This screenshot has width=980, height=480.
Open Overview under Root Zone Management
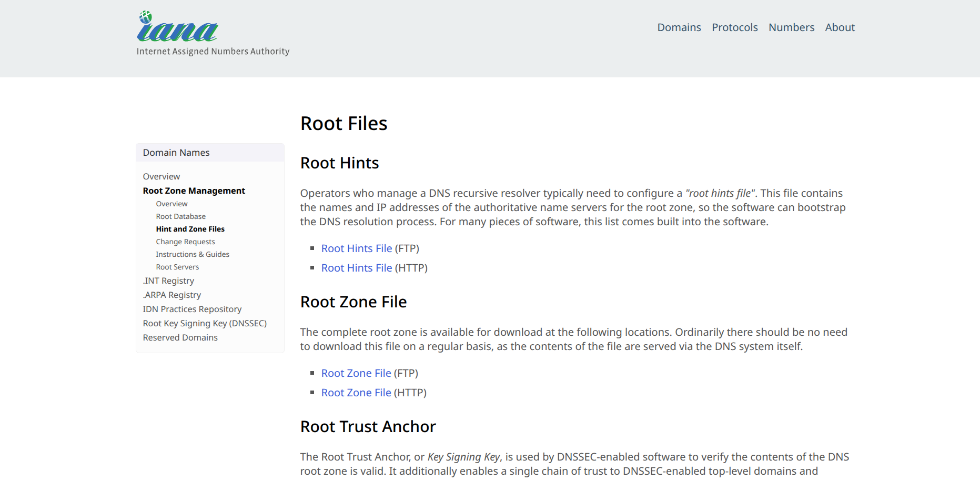[171, 204]
